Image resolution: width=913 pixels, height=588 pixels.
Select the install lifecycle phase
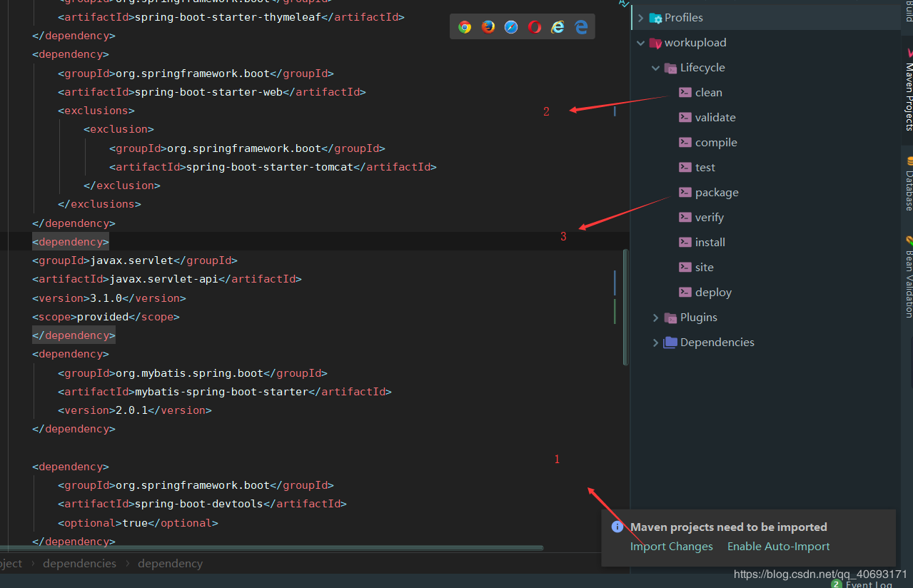(x=710, y=242)
